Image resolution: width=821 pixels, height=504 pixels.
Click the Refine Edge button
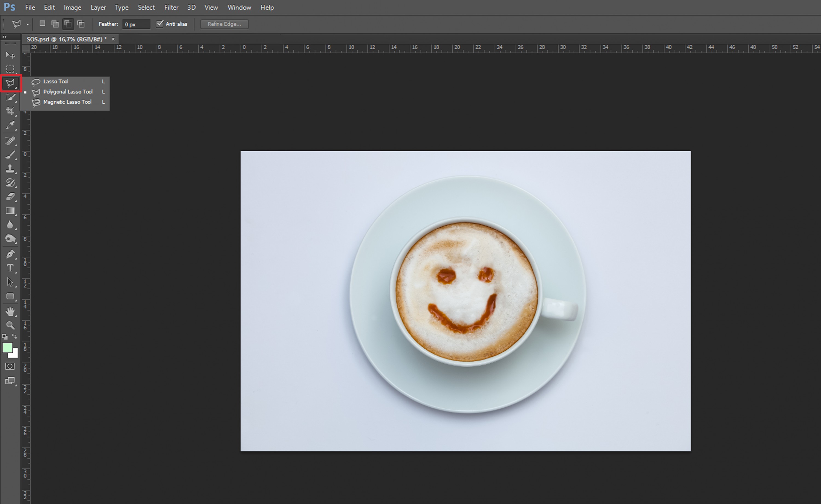(x=224, y=24)
